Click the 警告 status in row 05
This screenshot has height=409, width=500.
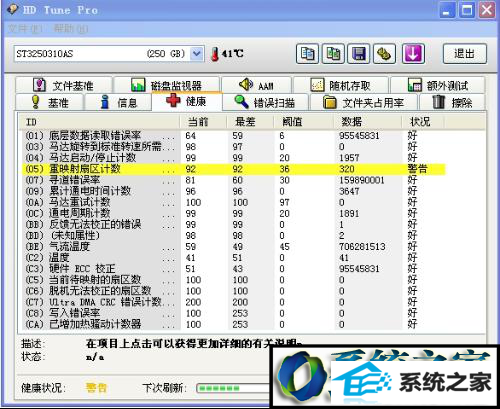417,169
